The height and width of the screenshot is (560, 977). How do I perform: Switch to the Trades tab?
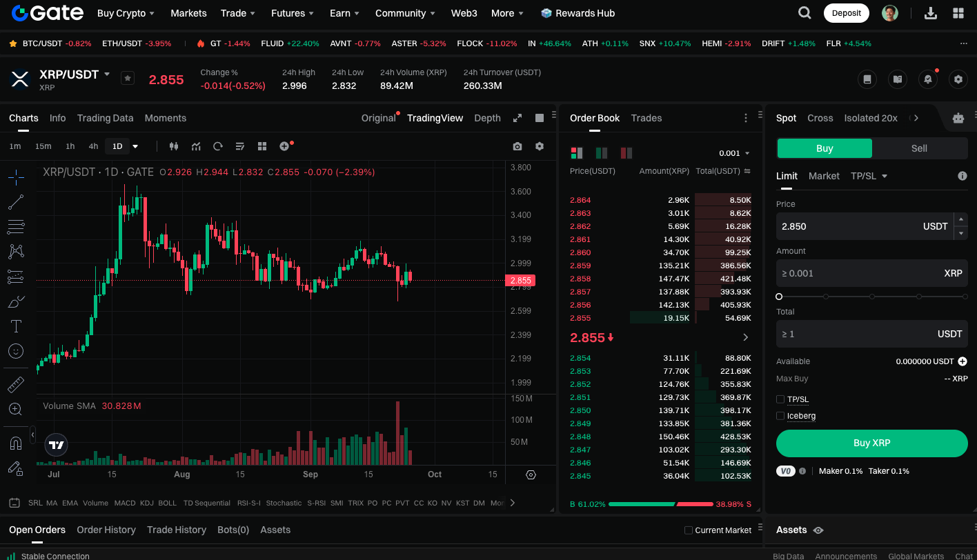click(647, 118)
